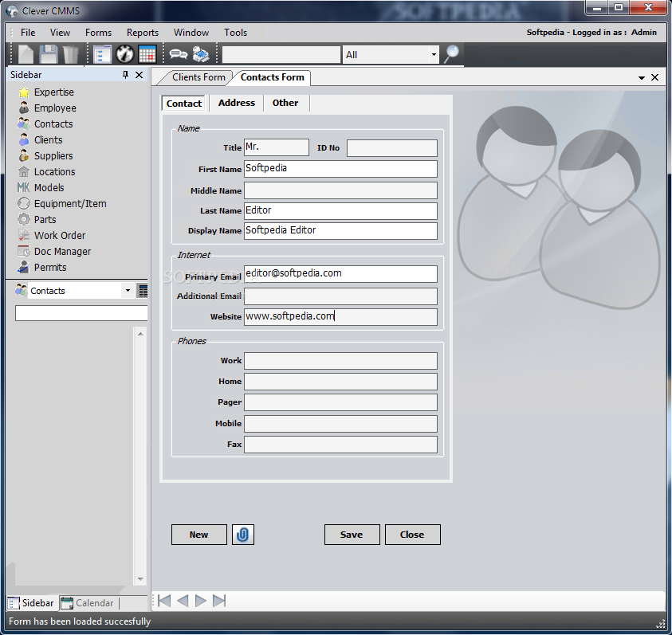The image size is (672, 635).
Task: Click the toolbar search text field
Action: tap(281, 54)
